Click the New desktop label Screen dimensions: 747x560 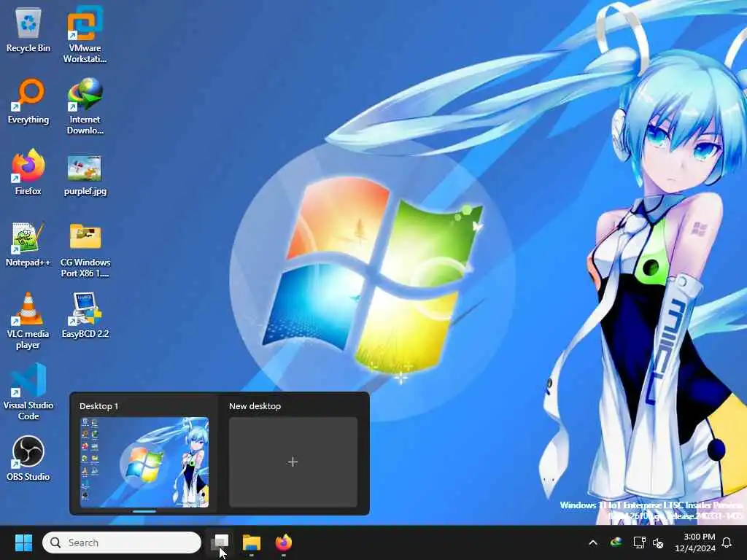click(255, 406)
